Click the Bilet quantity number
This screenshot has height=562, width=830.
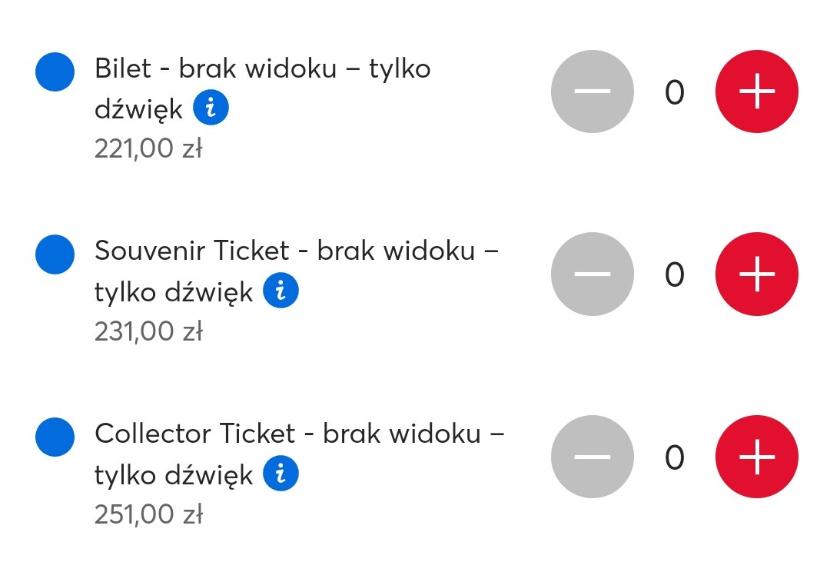(675, 93)
